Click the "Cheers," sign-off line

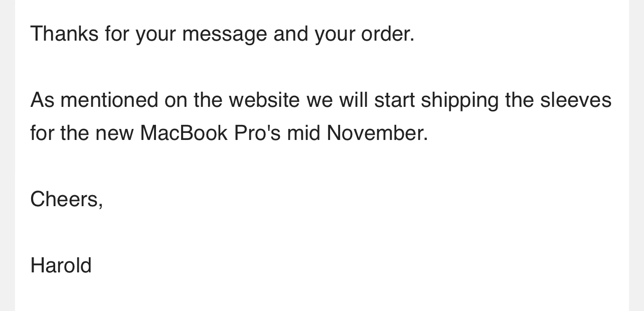click(x=67, y=199)
